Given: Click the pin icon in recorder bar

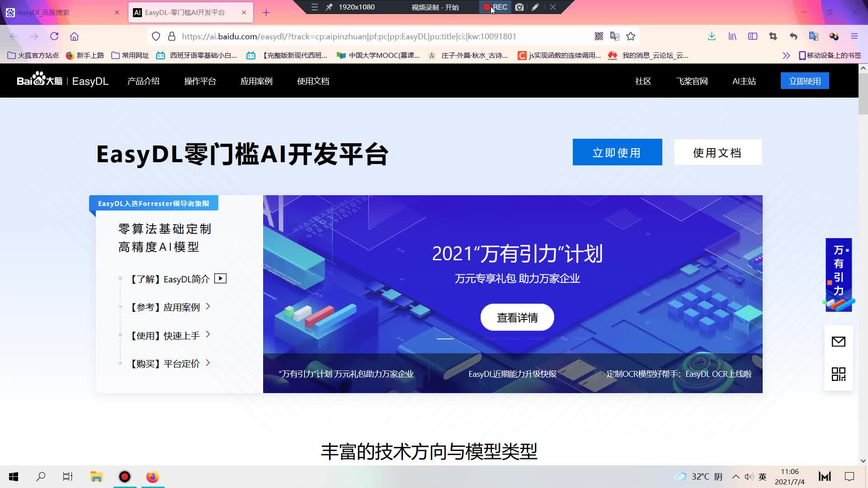Looking at the screenshot, I should [x=329, y=7].
